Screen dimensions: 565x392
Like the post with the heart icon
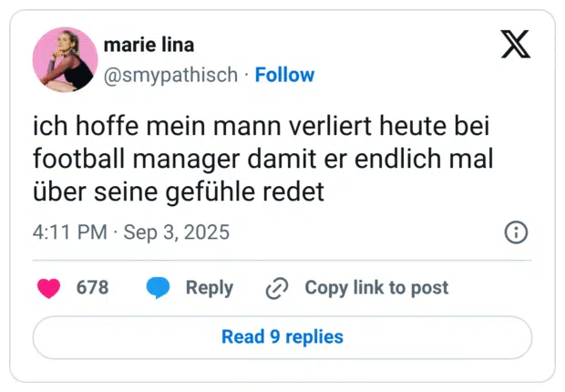[x=48, y=288]
